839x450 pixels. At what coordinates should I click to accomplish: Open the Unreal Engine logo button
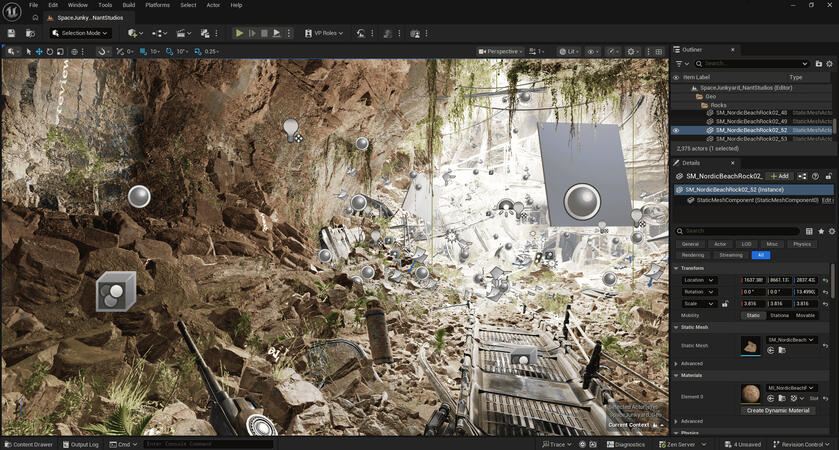coord(12,11)
